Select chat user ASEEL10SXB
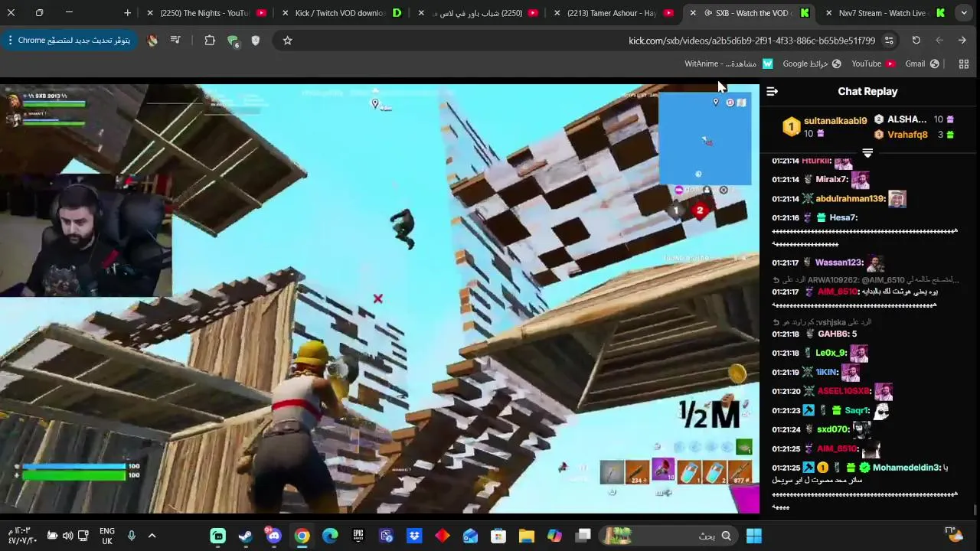The height and width of the screenshot is (551, 980). point(844,391)
